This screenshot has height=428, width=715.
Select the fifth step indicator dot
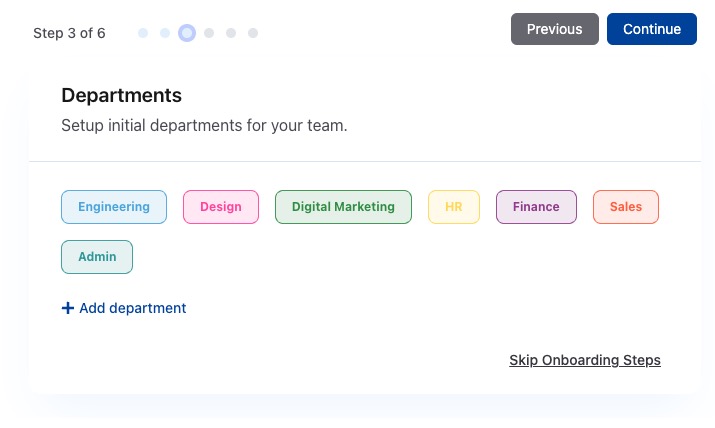pos(231,33)
